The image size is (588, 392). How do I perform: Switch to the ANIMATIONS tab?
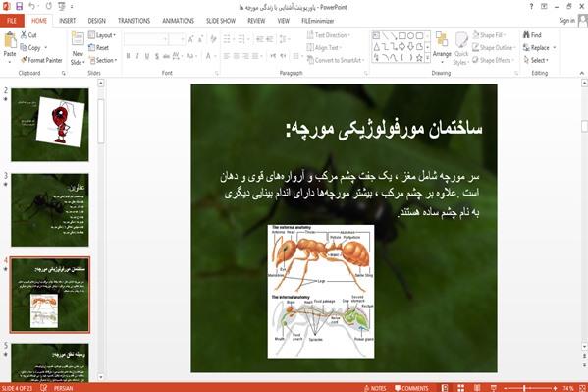tap(178, 21)
